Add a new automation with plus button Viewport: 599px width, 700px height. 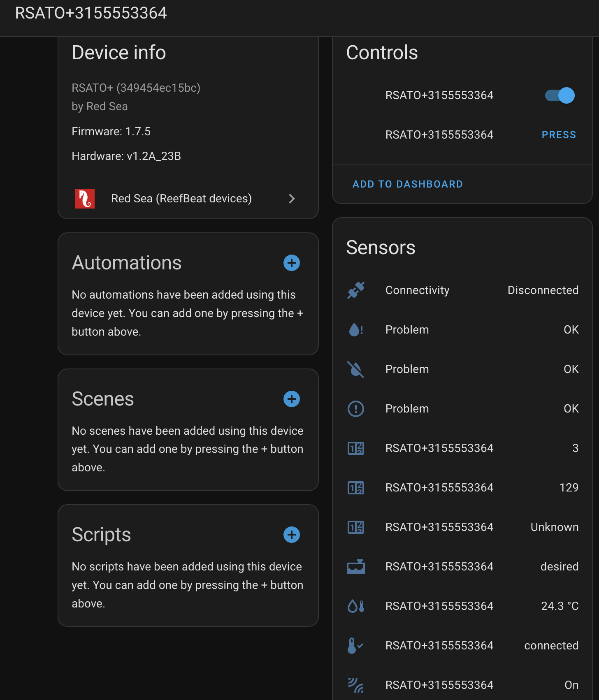[x=292, y=263]
